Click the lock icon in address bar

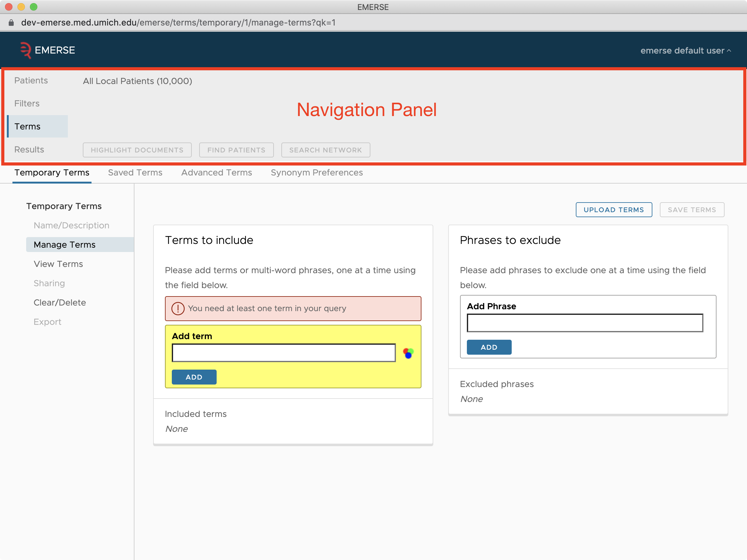click(x=11, y=23)
